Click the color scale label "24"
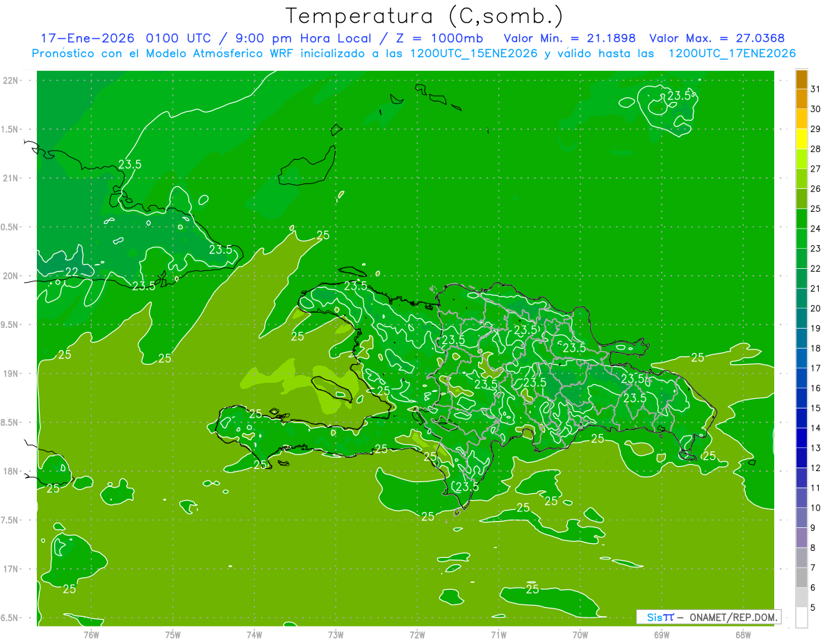The image size is (834, 644). point(816,229)
